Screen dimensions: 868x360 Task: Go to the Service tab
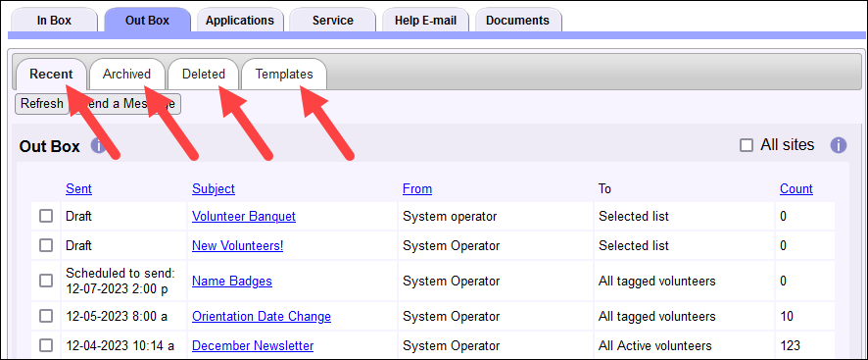(333, 21)
